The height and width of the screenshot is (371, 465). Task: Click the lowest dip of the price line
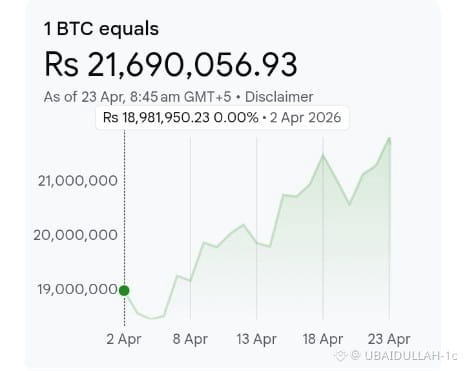tap(152, 318)
